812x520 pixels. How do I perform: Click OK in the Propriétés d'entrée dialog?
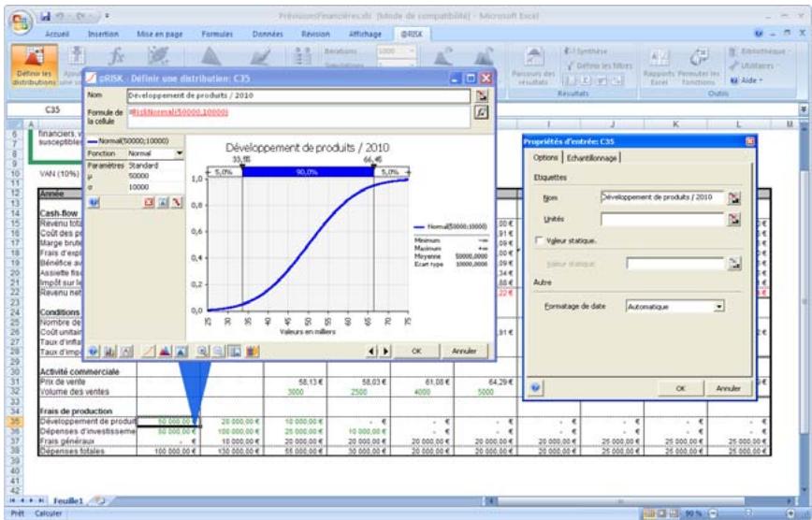680,387
